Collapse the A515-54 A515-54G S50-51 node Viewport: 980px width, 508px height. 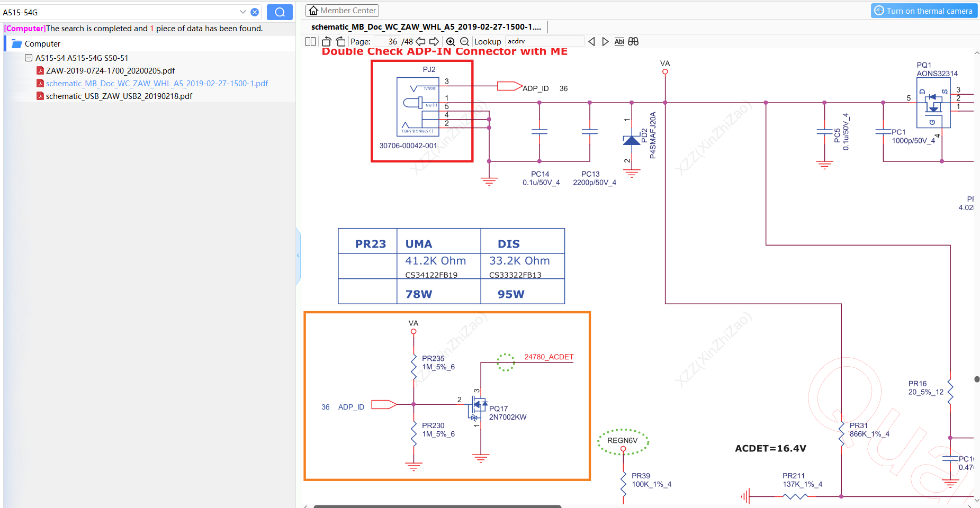(29, 58)
